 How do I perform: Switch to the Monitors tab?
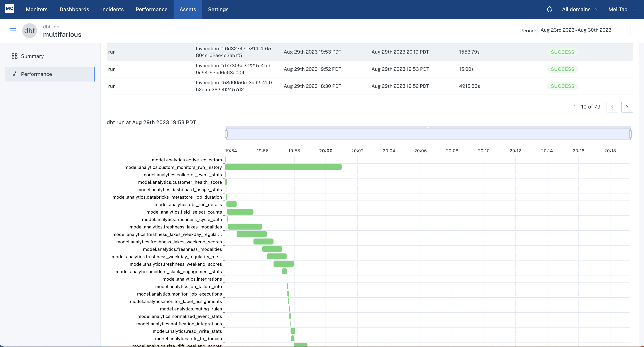pyautogui.click(x=37, y=10)
